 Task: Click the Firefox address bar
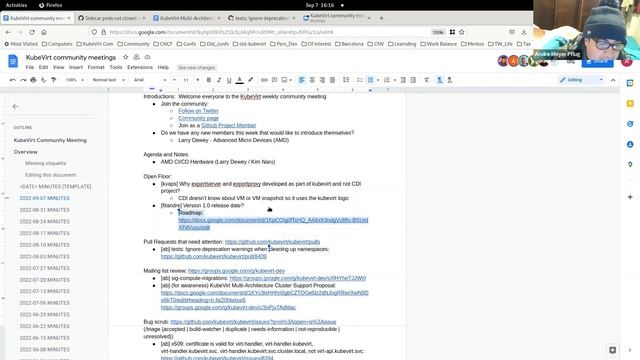pyautogui.click(x=261, y=32)
